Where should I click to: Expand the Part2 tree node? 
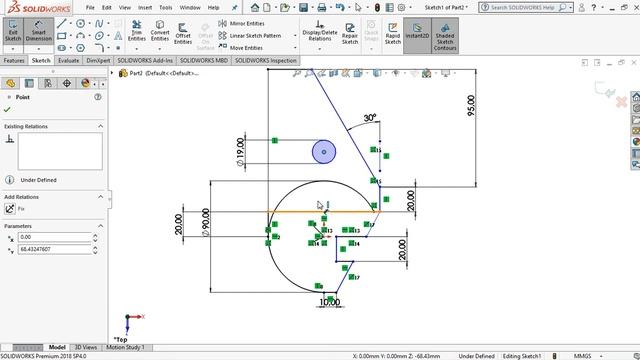click(x=112, y=73)
